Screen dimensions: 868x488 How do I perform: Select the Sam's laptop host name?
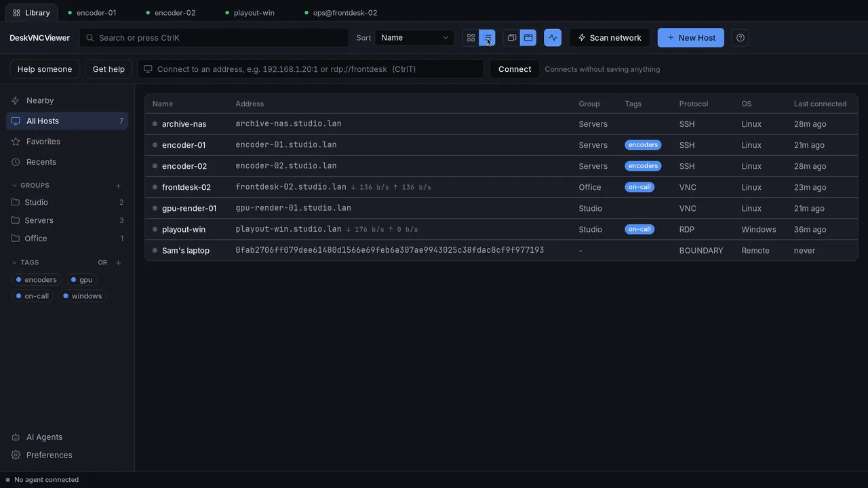186,251
